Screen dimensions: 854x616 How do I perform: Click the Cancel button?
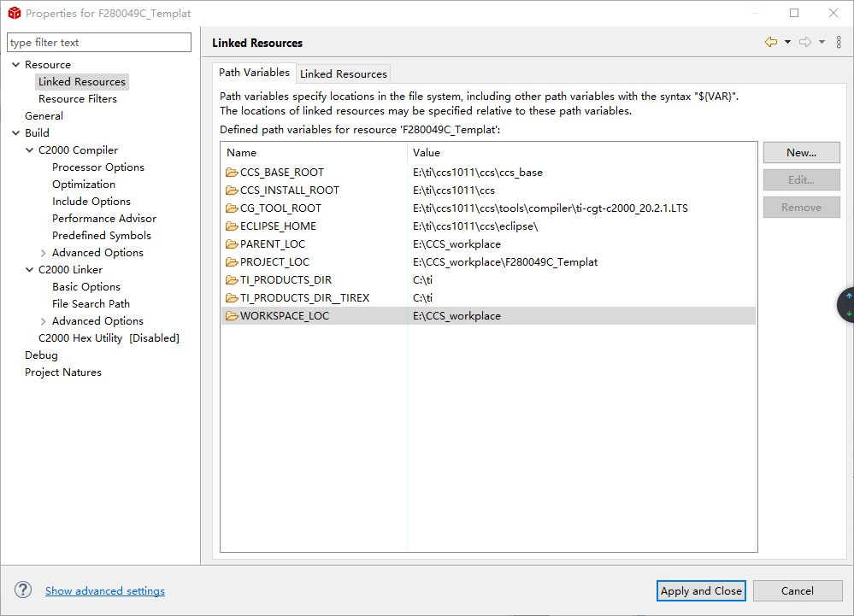coord(798,591)
